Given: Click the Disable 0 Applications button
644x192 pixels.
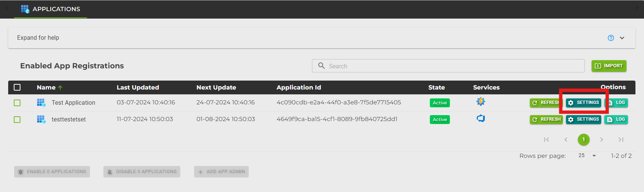Looking at the screenshot, I should tap(142, 172).
